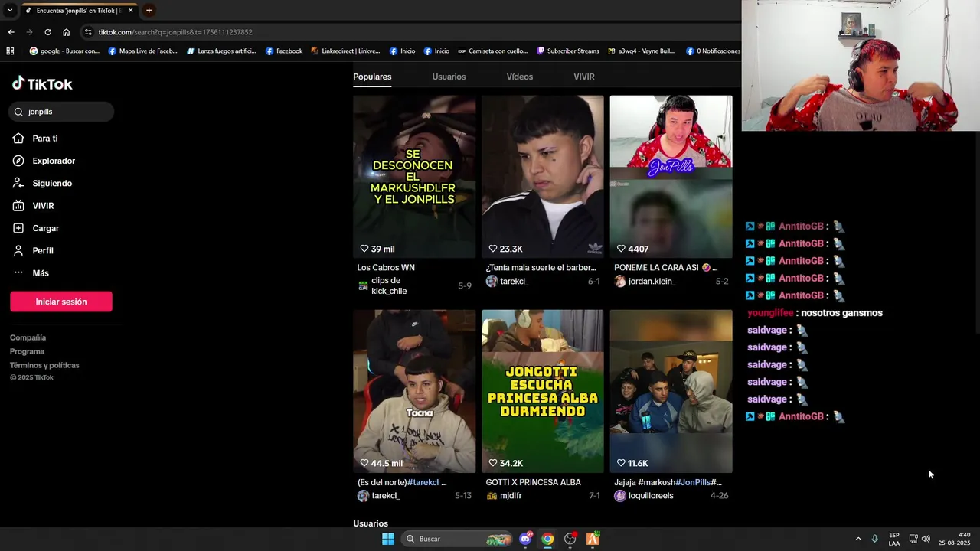Open the Explorador compass icon
The image size is (980, 551).
[x=18, y=161]
